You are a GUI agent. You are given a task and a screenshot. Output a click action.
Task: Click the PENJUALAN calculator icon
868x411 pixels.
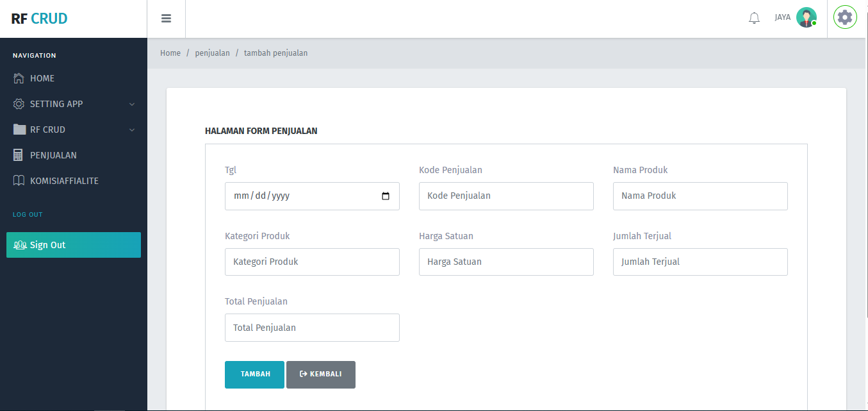[x=18, y=155]
